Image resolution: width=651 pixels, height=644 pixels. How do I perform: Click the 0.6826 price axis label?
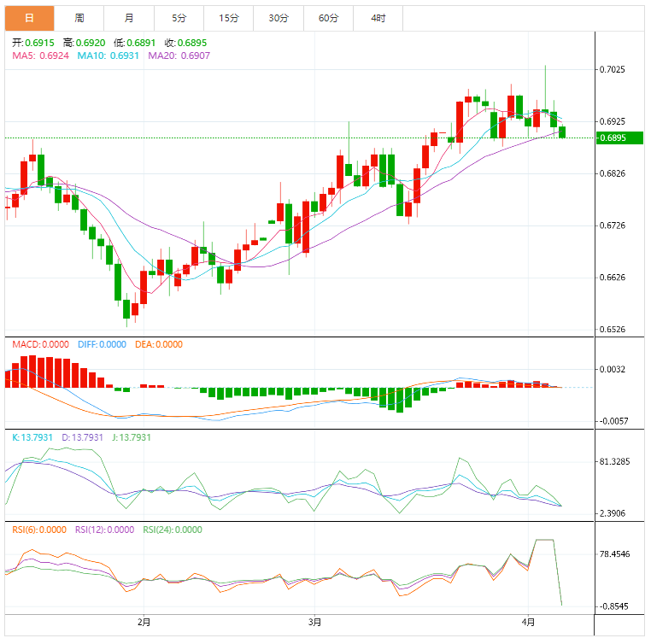(613, 173)
